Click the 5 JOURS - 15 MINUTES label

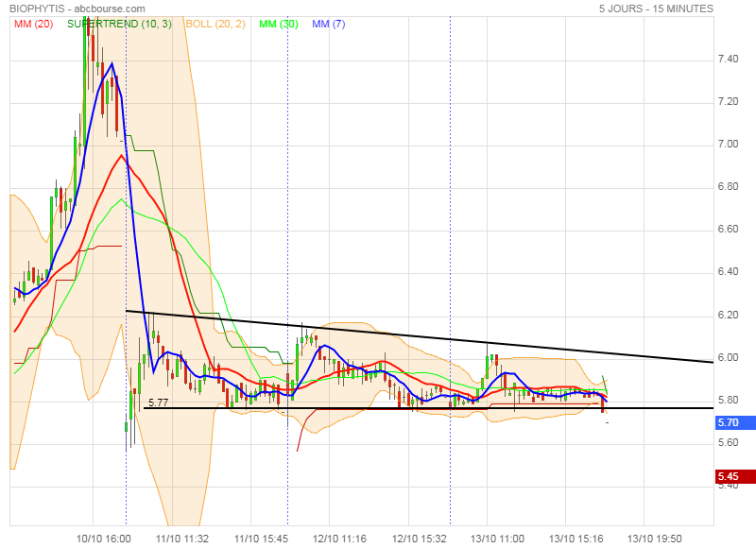[656, 9]
